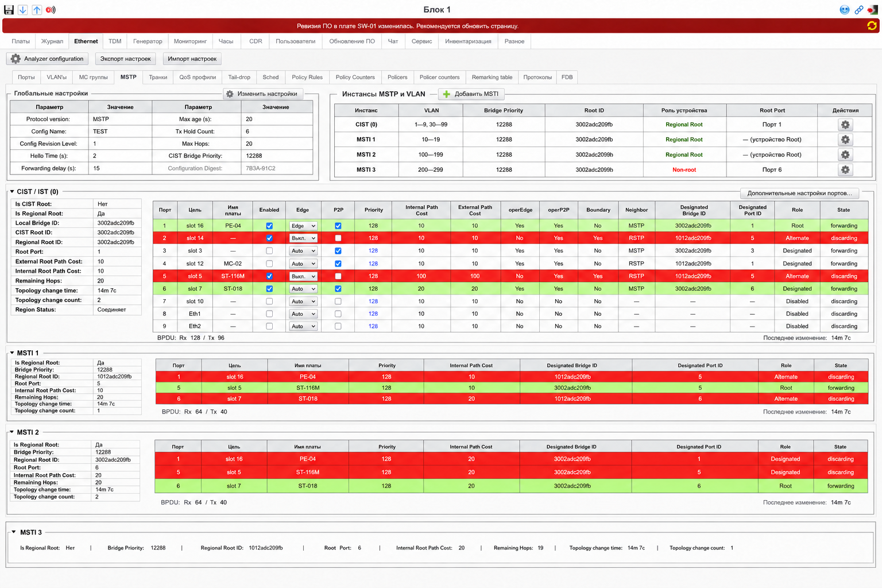882x588 pixels.
Task: Click the ST-018 Root row in MSTI 2 table
Action: [511, 486]
